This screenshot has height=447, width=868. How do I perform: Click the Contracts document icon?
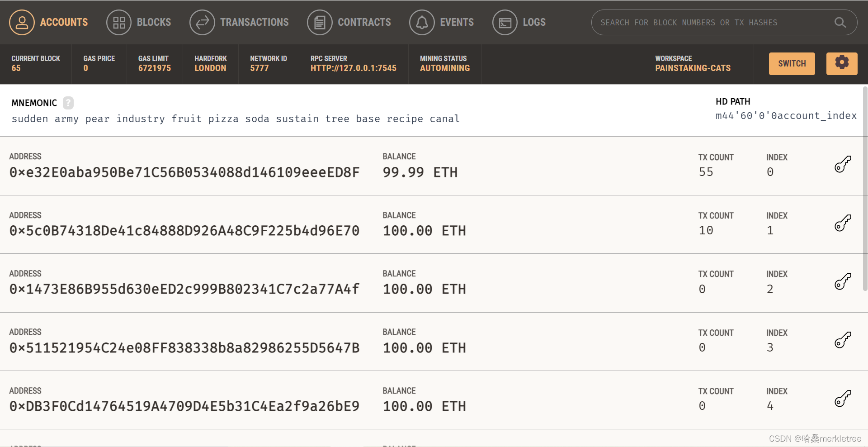[320, 23]
